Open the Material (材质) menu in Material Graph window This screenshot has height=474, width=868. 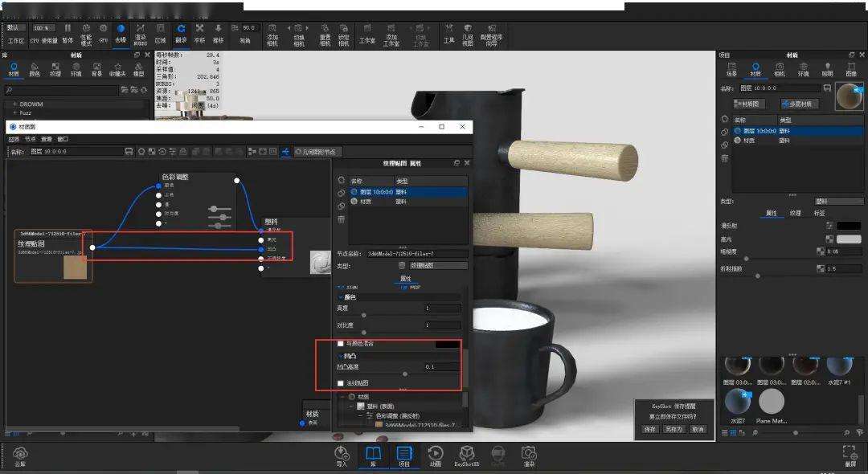14,139
